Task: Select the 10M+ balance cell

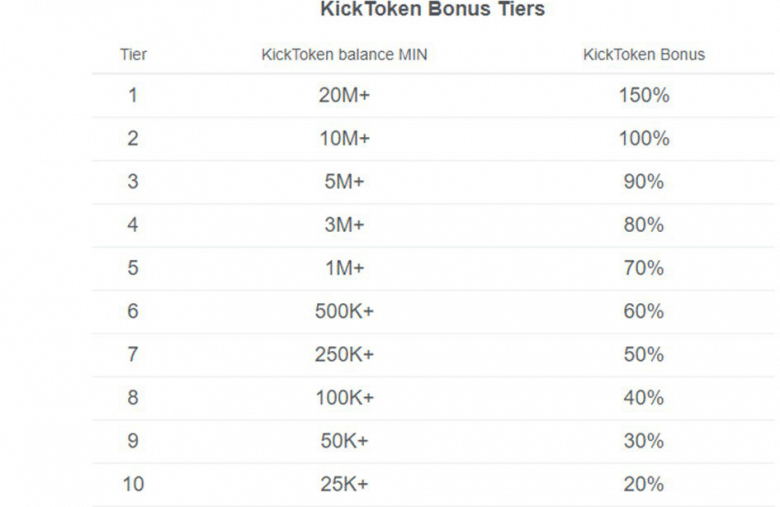Action: click(x=344, y=138)
